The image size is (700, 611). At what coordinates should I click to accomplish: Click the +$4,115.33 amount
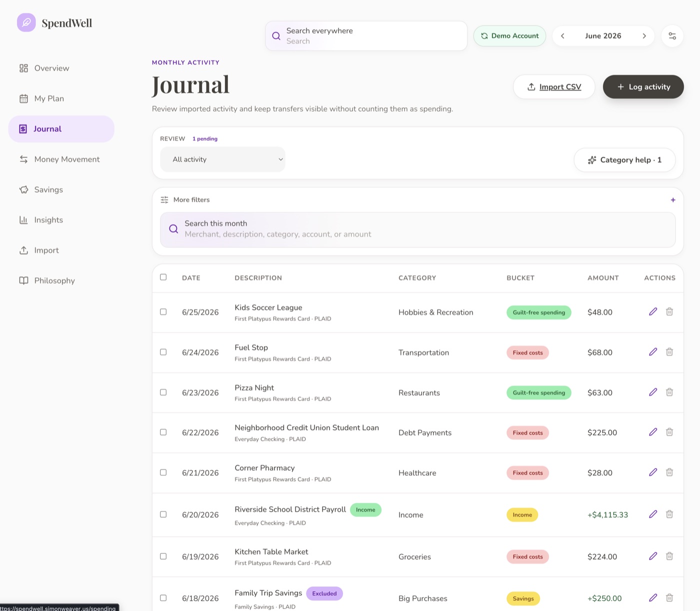(607, 515)
